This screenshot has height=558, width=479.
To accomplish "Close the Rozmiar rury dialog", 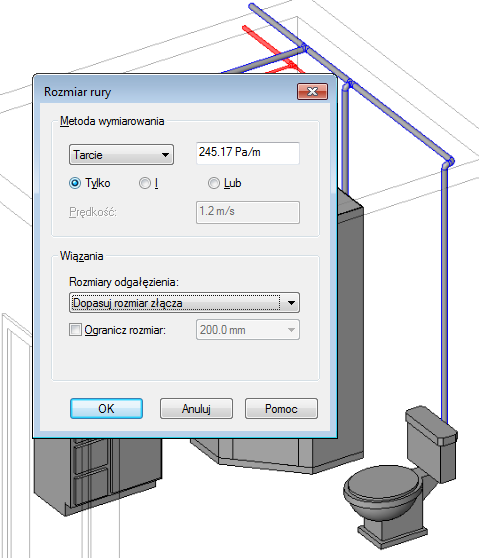I will (x=312, y=92).
